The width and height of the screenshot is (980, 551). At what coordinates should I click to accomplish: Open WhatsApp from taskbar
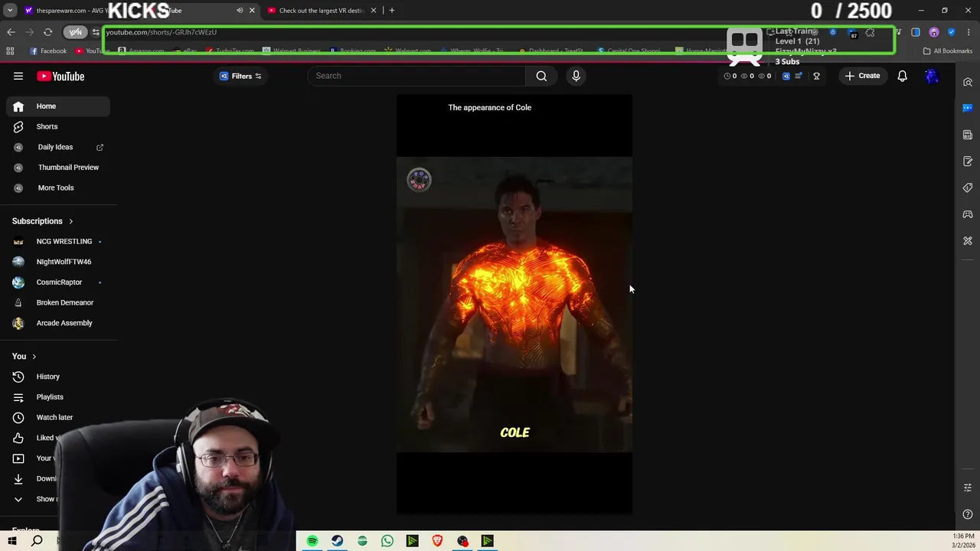click(387, 541)
